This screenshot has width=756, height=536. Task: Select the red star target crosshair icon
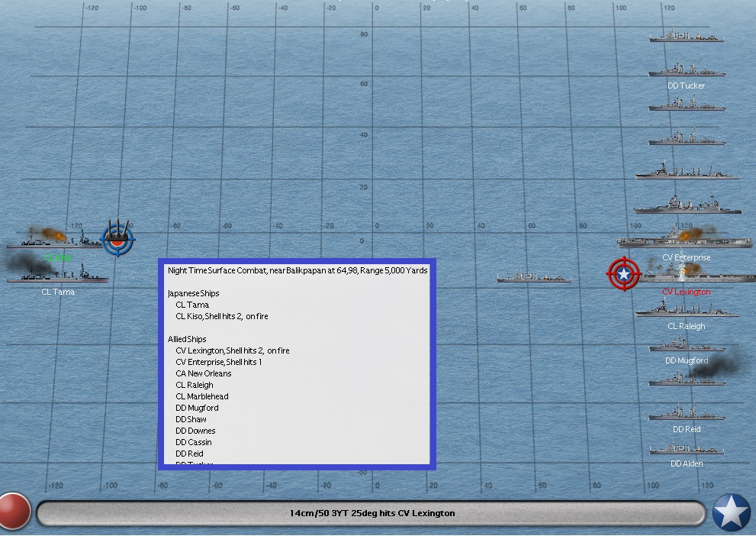623,274
